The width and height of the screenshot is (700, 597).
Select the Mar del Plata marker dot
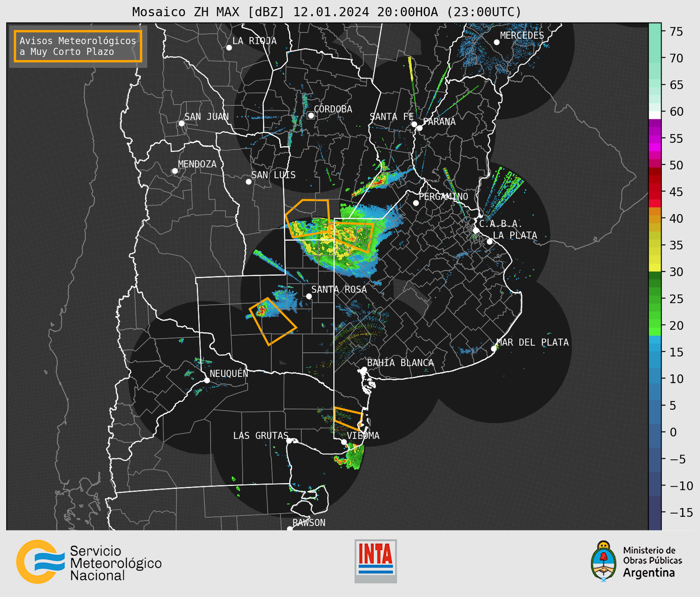(x=494, y=349)
